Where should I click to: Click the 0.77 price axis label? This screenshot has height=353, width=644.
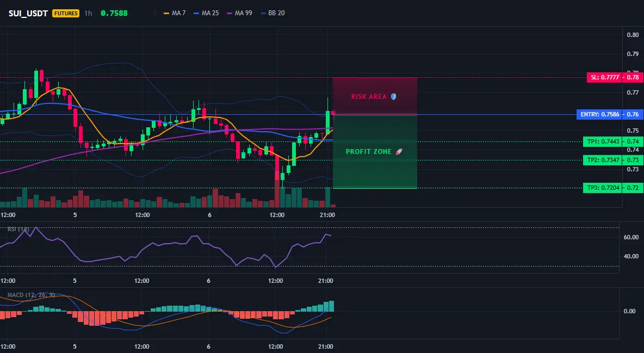(633, 92)
